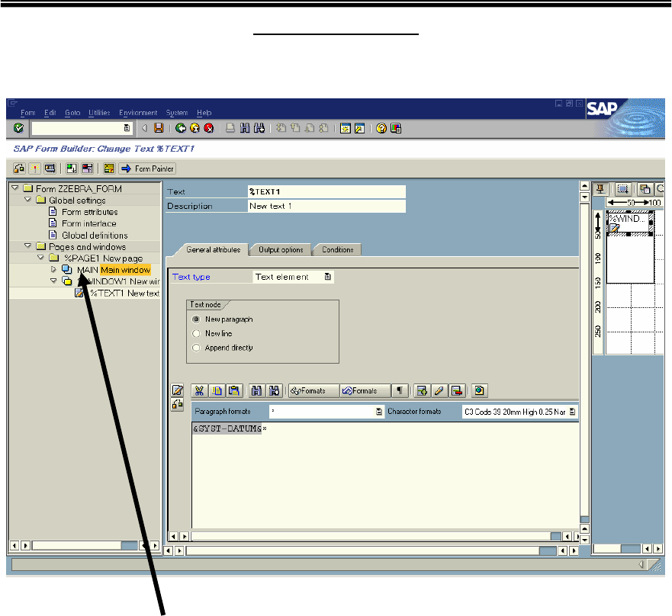The image size is (672, 616).
Task: Open the command field history dropdown
Action: (127, 127)
